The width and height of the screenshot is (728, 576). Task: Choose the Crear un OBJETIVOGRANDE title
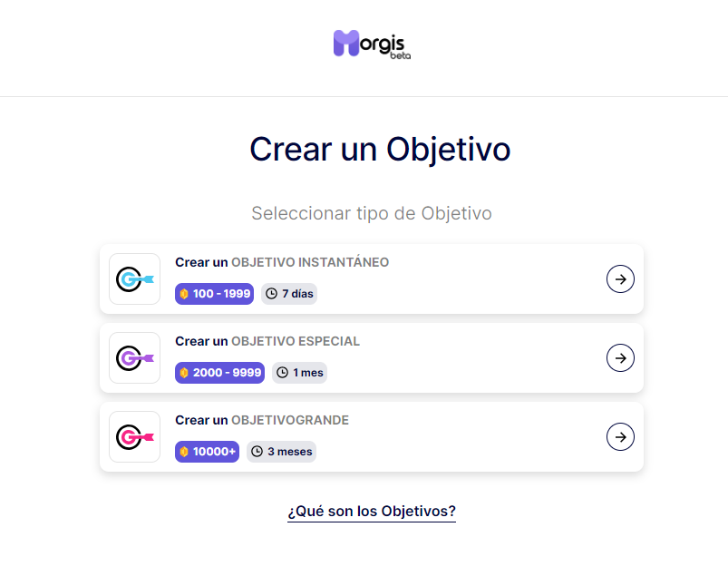click(262, 420)
